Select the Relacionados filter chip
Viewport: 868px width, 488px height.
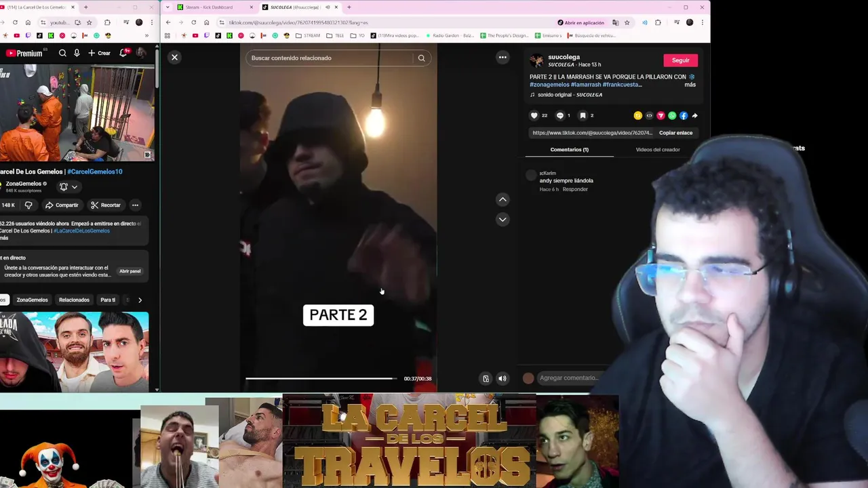[74, 300]
